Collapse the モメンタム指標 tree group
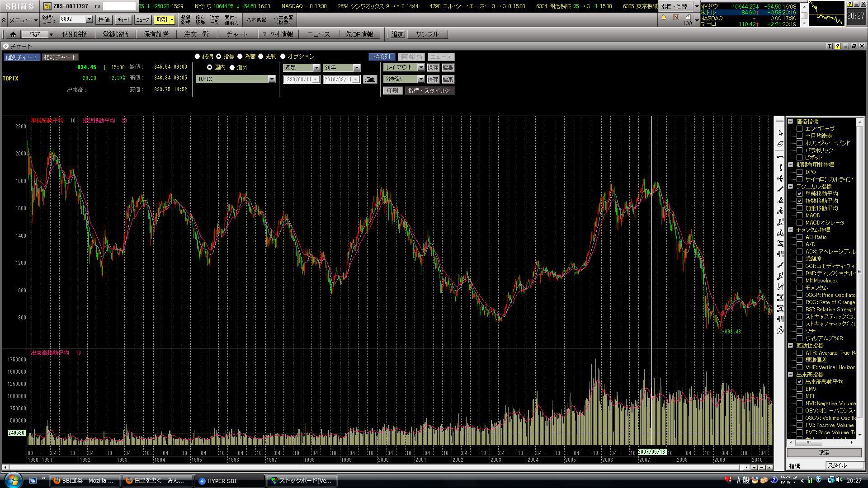Screen dimensions: 868x488 [x=791, y=230]
